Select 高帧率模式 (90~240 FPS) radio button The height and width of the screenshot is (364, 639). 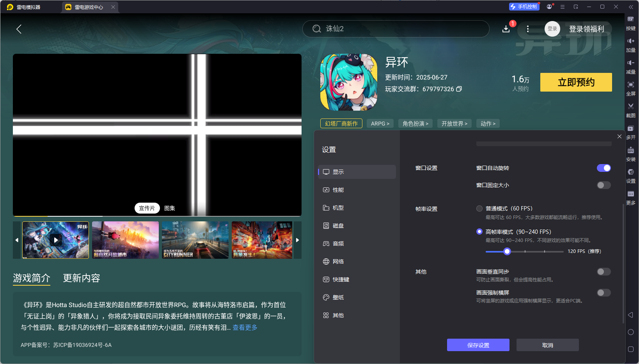pyautogui.click(x=479, y=231)
